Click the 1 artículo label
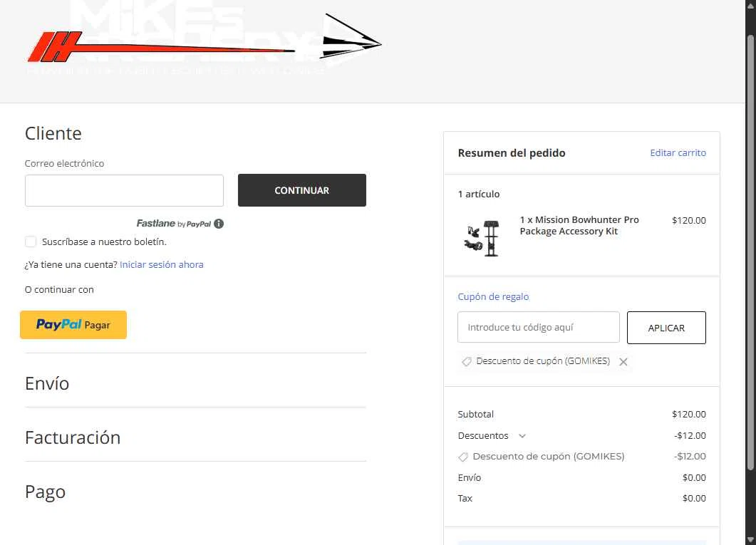Screen dimensions: 756x545 coord(479,194)
